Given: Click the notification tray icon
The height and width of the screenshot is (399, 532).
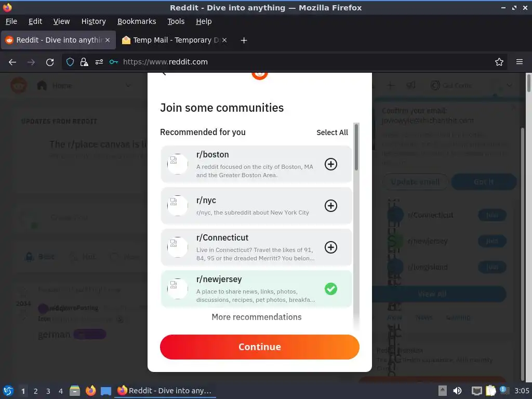Looking at the screenshot, I should pyautogui.click(x=503, y=390).
